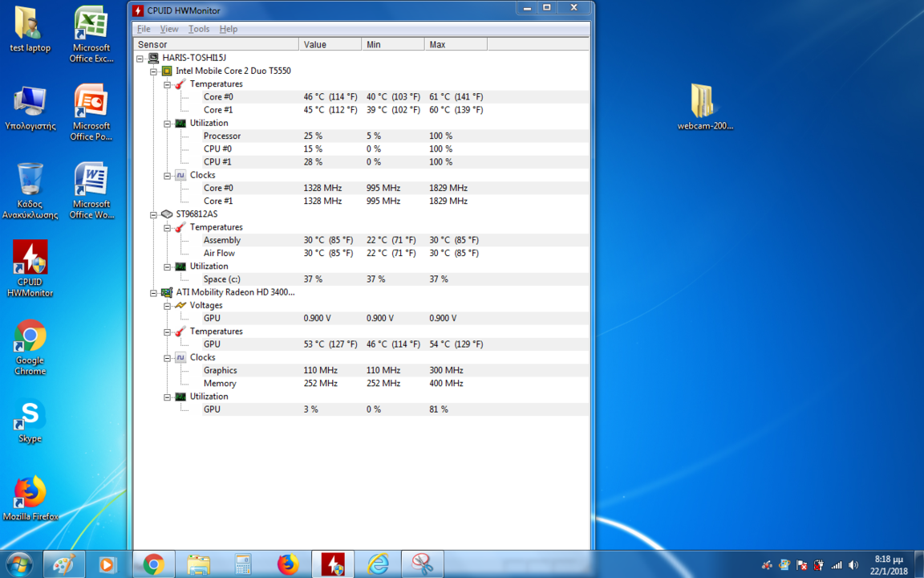Select the Microsoft Office Excel desktop shortcut
This screenshot has height=578, width=924.
point(91,35)
